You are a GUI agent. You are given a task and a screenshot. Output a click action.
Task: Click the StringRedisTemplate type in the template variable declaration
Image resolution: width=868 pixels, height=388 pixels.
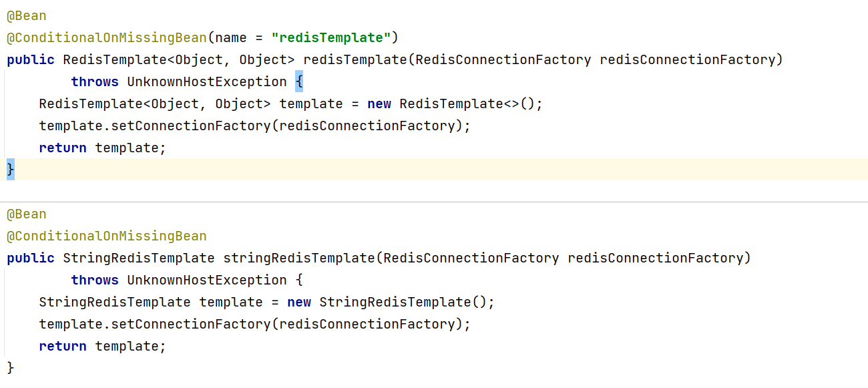[x=114, y=303]
